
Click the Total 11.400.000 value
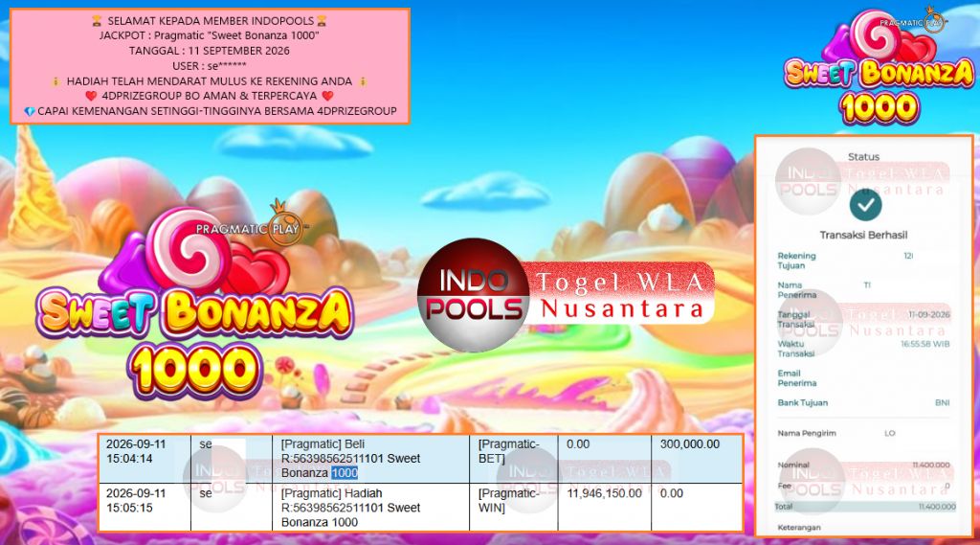tap(936, 507)
